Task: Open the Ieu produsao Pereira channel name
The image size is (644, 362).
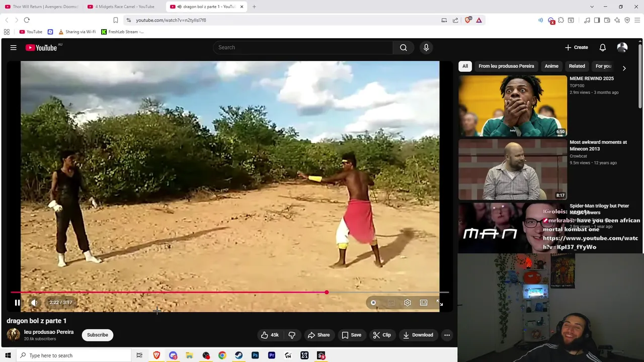Action: tap(49, 332)
